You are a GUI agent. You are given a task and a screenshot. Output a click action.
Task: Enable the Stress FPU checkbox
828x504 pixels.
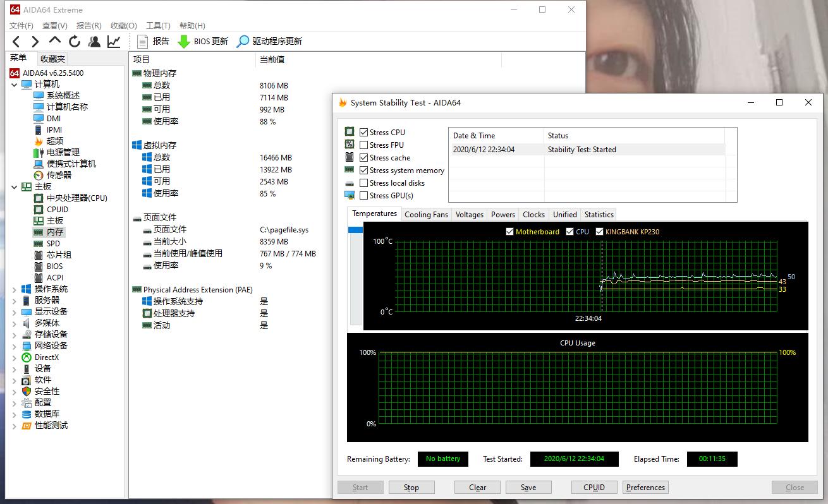pos(363,145)
